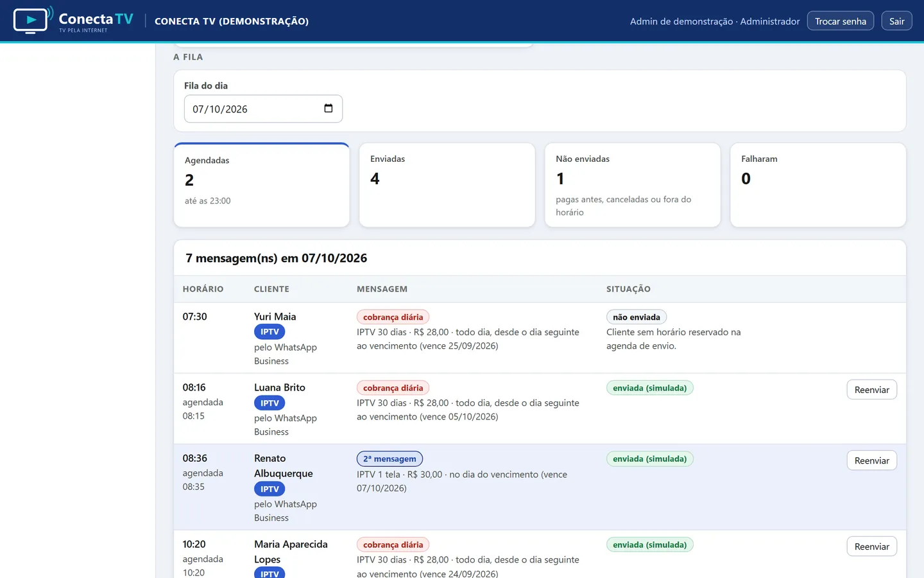Click the IPTV badge under Yuri Maia
The image size is (924, 578).
[x=269, y=332]
